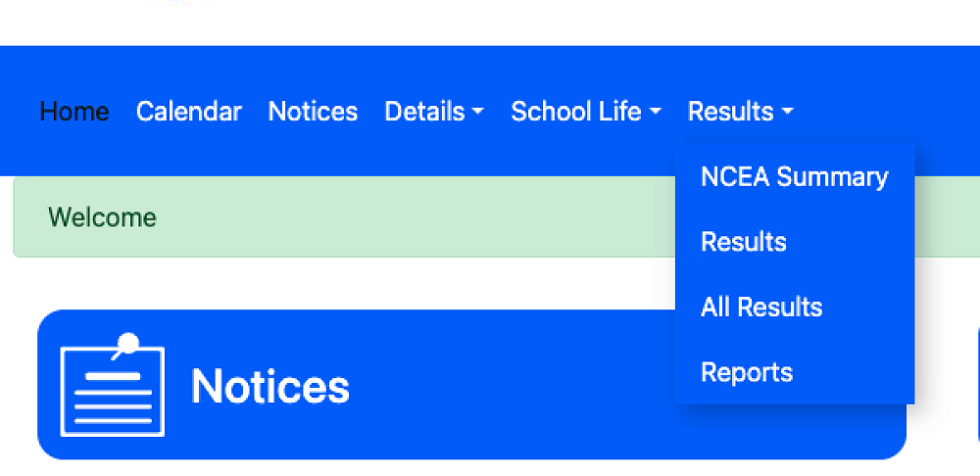Click the pushpin on the Notices icon
Viewport: 980px width, 476px height.
128,345
